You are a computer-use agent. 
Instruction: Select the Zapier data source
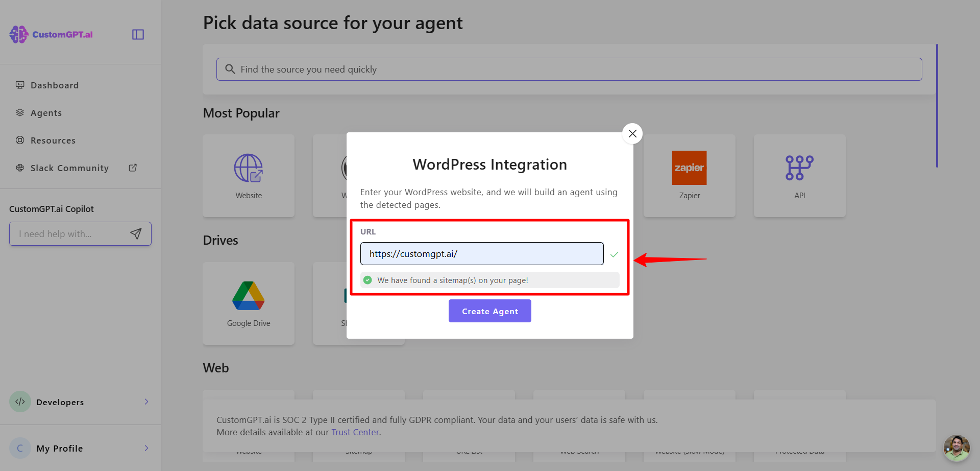(690, 176)
